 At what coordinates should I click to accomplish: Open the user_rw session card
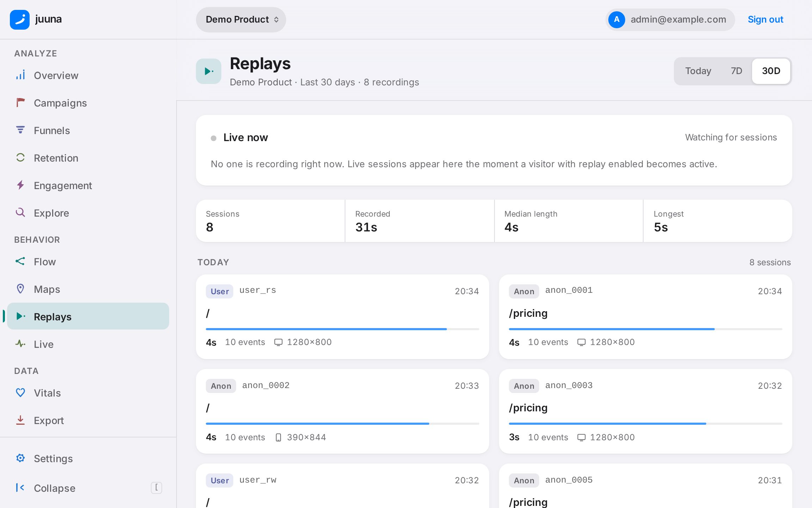tap(343, 486)
